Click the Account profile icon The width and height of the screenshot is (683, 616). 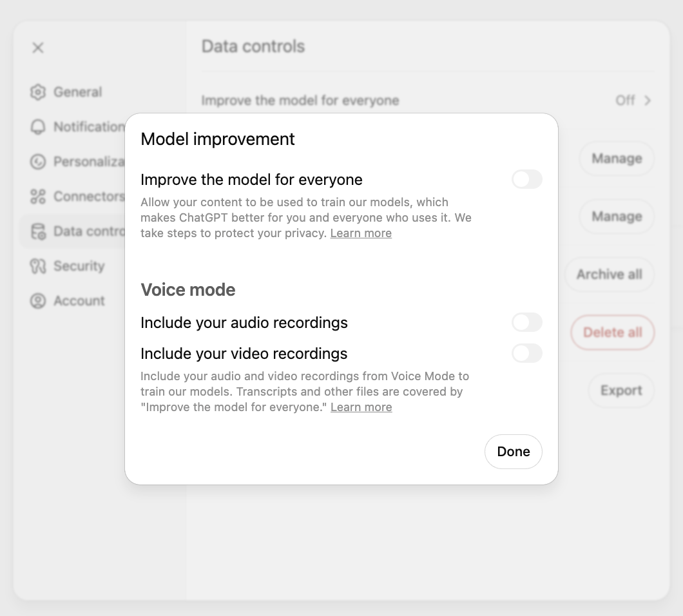tap(38, 301)
